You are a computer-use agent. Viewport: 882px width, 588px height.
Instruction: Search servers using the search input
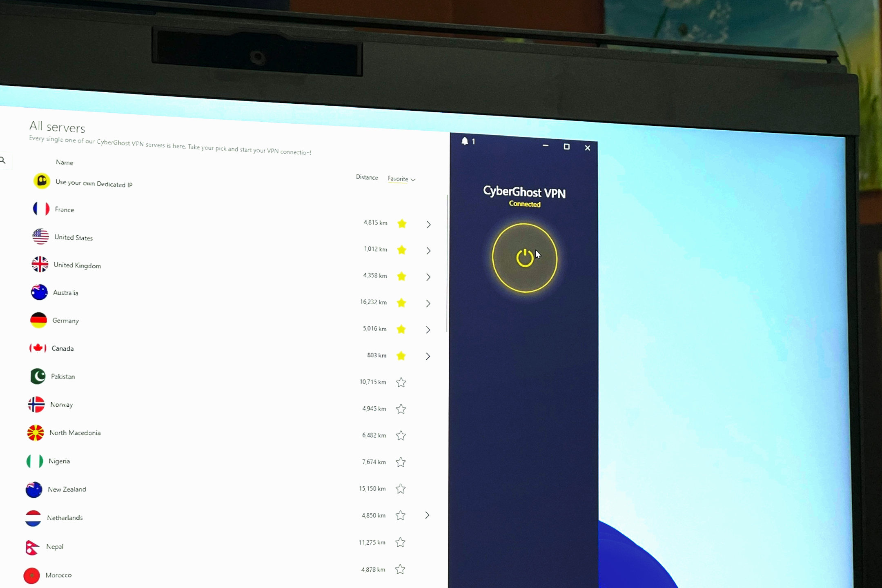(x=4, y=163)
